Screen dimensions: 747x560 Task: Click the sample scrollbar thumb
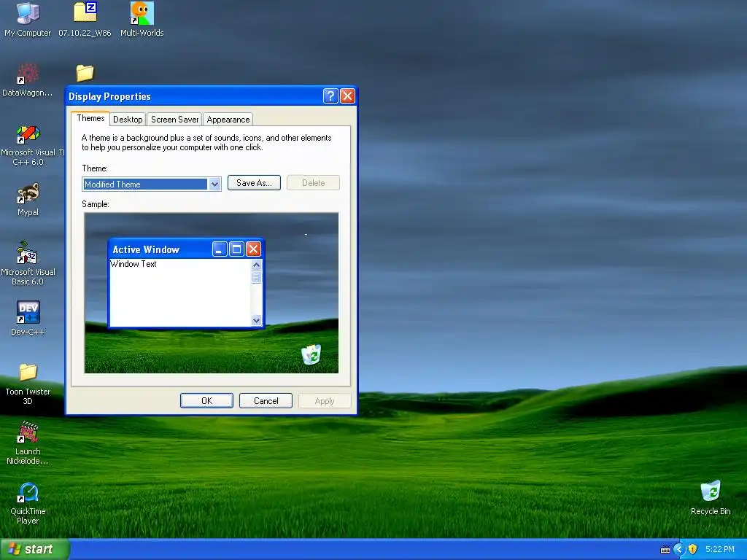[x=256, y=277]
